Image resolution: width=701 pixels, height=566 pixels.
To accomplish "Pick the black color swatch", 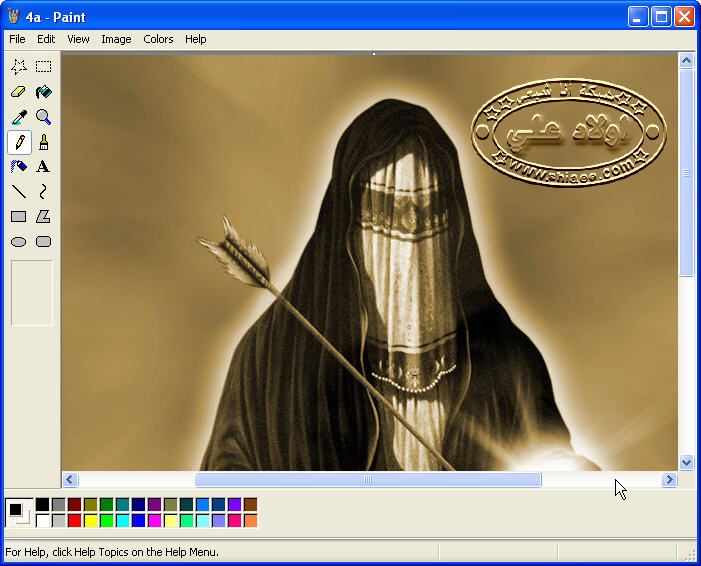I will pyautogui.click(x=42, y=505).
